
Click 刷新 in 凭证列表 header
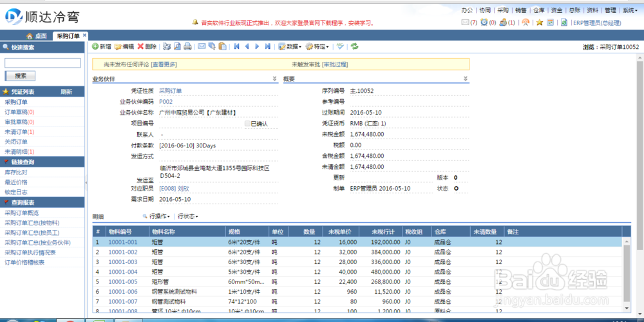point(66,92)
